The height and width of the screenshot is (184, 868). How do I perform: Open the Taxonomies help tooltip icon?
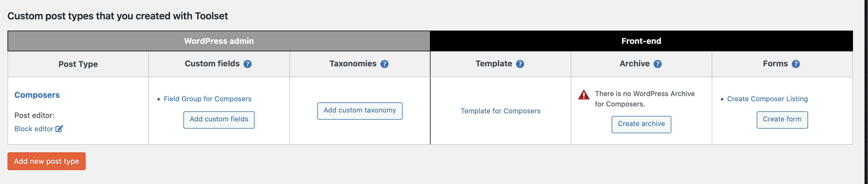(384, 64)
